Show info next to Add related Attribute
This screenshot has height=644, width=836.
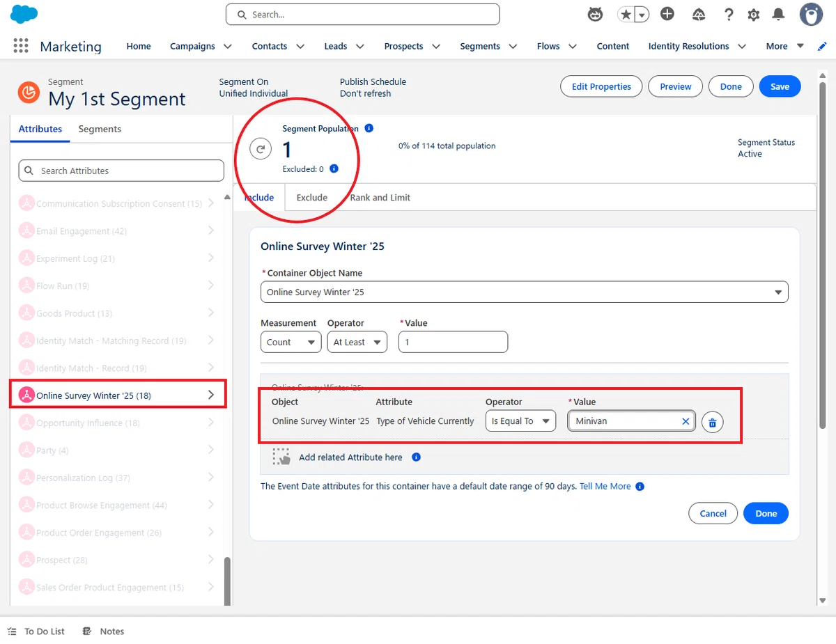coord(416,457)
